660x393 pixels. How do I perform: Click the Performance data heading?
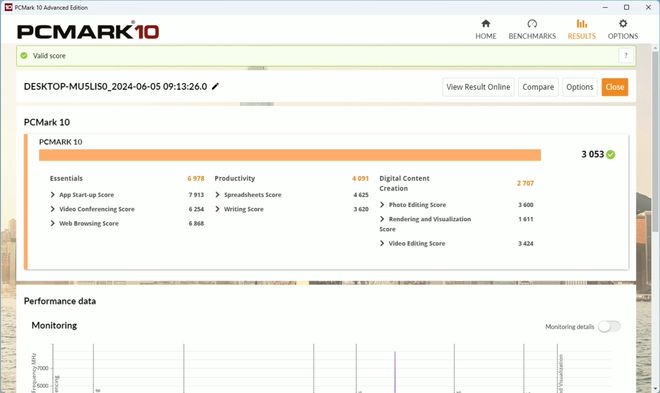(x=60, y=301)
